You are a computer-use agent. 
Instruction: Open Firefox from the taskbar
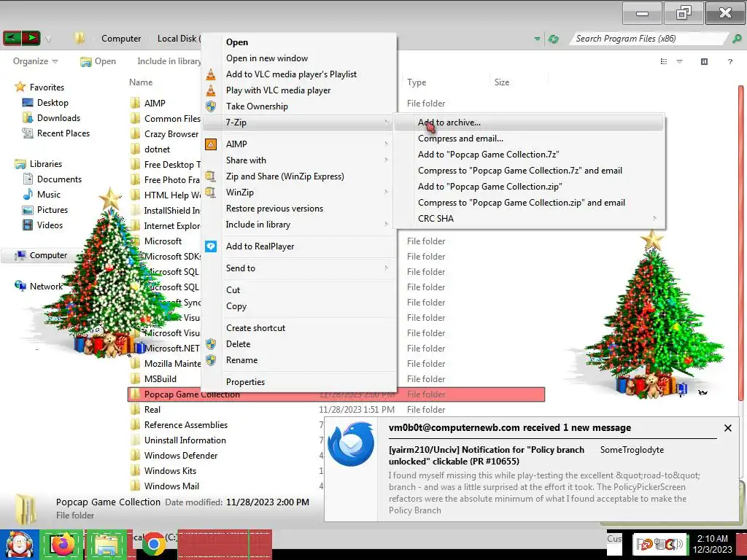point(62,545)
